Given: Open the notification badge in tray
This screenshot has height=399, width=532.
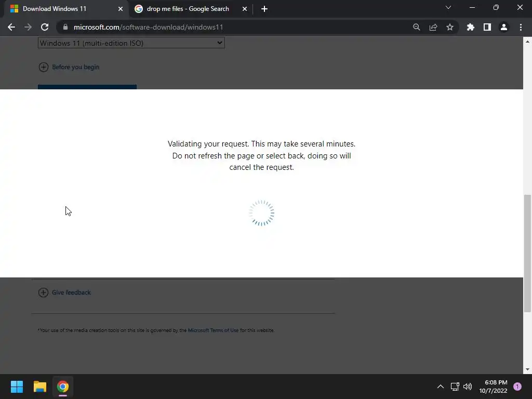Looking at the screenshot, I should point(517,387).
